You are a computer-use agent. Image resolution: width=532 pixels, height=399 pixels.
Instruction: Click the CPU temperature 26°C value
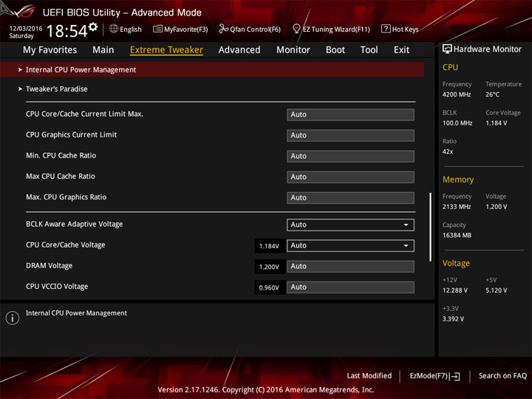pos(492,95)
